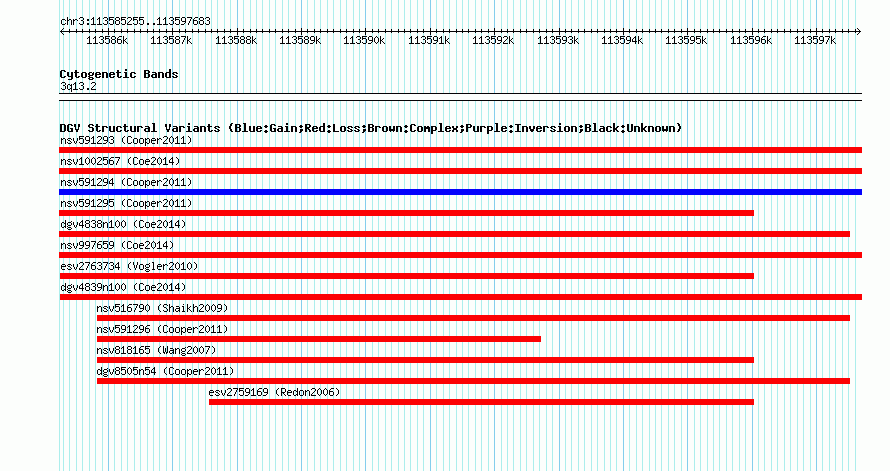The height and width of the screenshot is (471, 890).
Task: Click the nsv591295 (Cooper2011) label
Action: pyautogui.click(x=126, y=203)
